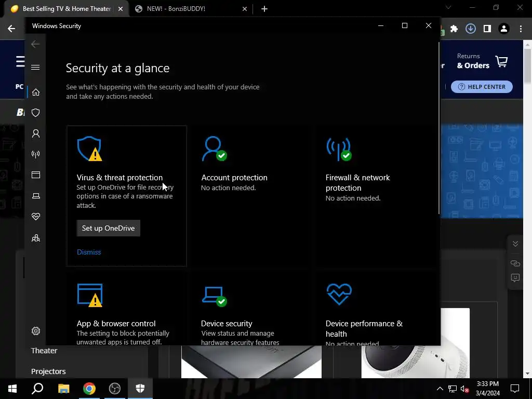The image size is (532, 399).
Task: Open the navigation hamburger menu in Windows Security
Action: (x=35, y=67)
